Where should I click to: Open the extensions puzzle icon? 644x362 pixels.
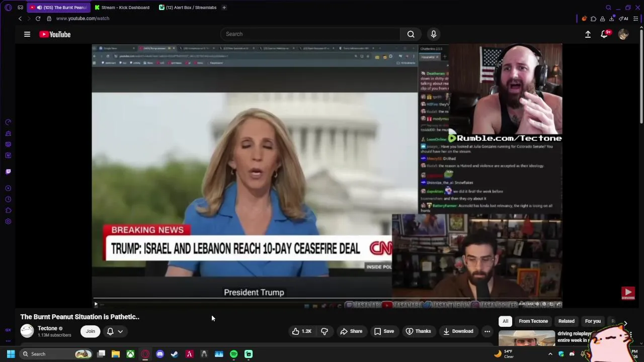click(x=593, y=19)
